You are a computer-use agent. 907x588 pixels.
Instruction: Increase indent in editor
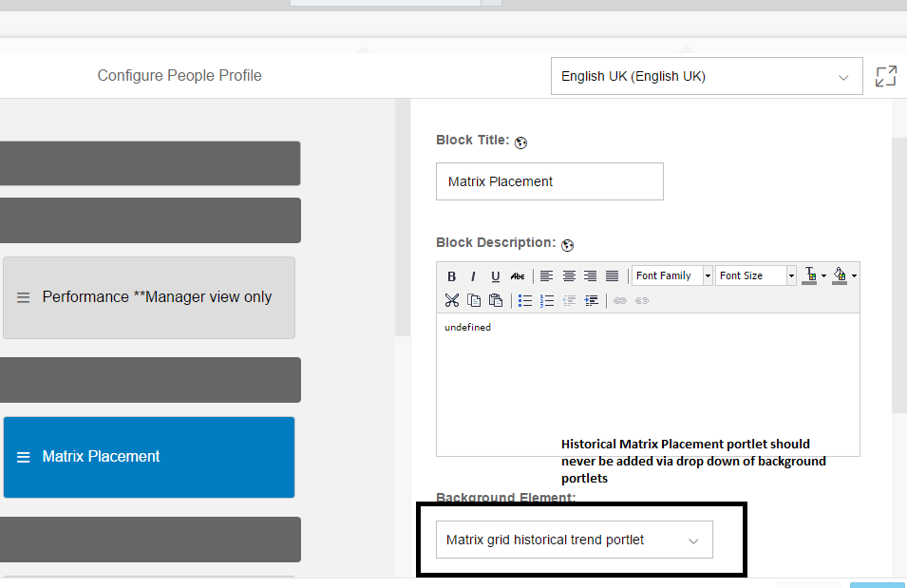[x=591, y=300]
